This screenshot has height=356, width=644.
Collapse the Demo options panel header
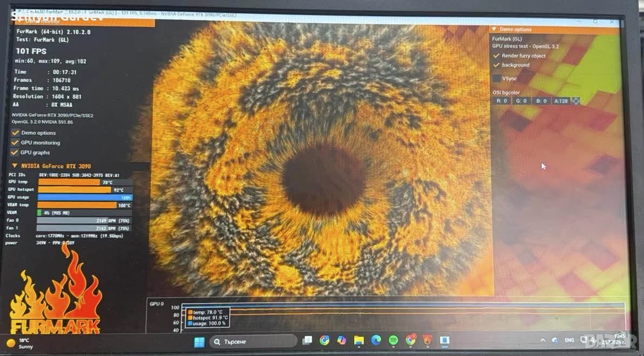point(494,29)
